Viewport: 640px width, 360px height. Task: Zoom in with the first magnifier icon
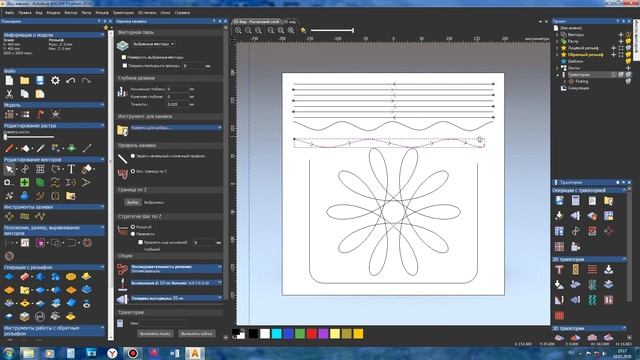point(238,30)
